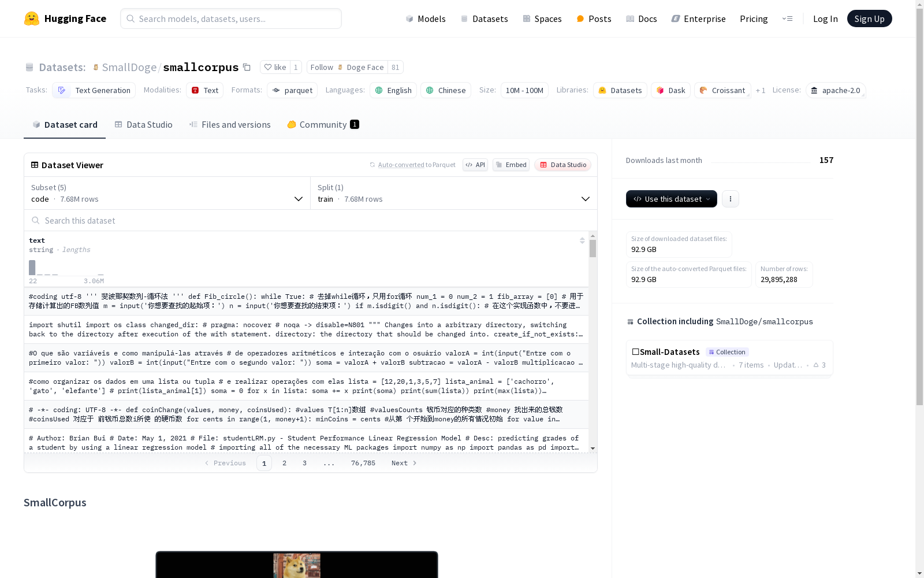Go to Models in top navigation
924x578 pixels.
coord(426,18)
